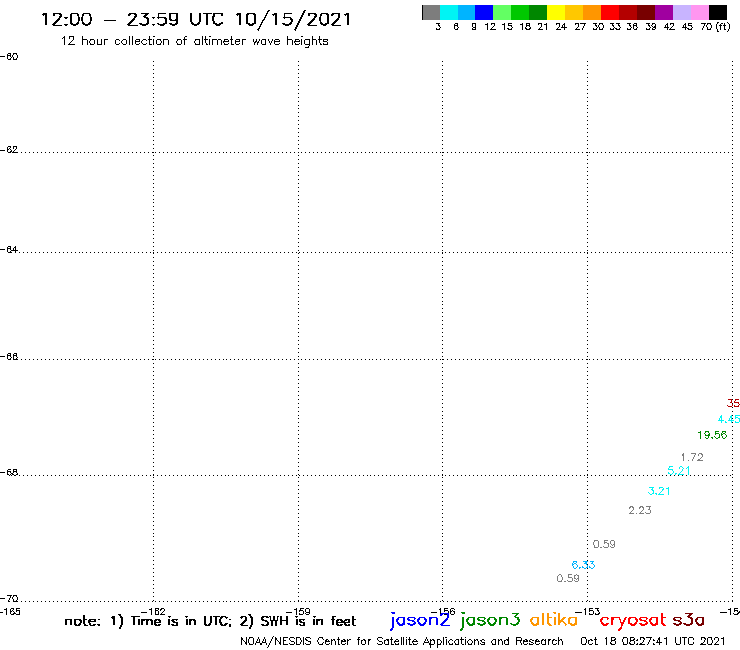The height and width of the screenshot is (650, 740).
Task: Click the title '12:00 – 23:59 UTC 10/15/2021'
Action: click(196, 20)
